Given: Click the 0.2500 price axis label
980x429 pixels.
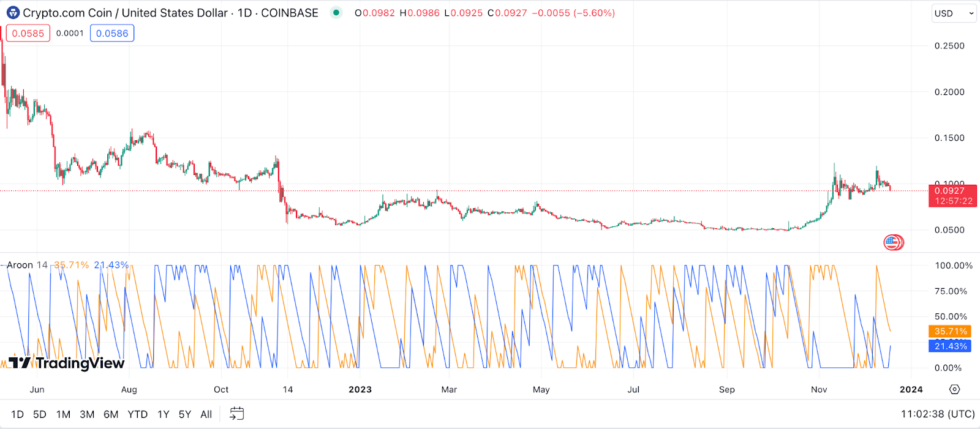Looking at the screenshot, I should point(949,46).
